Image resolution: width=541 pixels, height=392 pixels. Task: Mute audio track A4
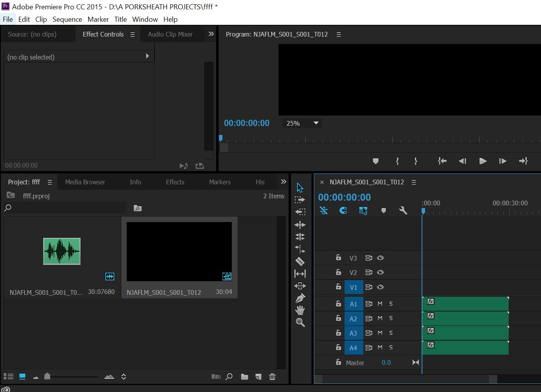click(380, 347)
